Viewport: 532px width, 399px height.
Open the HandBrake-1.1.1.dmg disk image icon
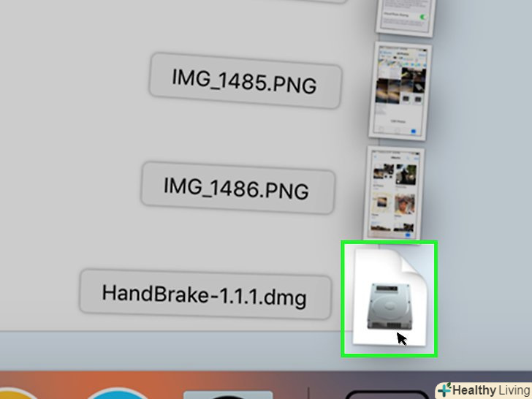(389, 299)
